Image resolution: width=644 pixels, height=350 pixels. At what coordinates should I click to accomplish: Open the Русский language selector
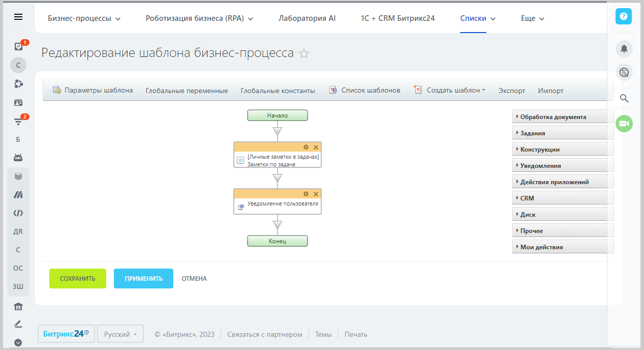pos(120,334)
